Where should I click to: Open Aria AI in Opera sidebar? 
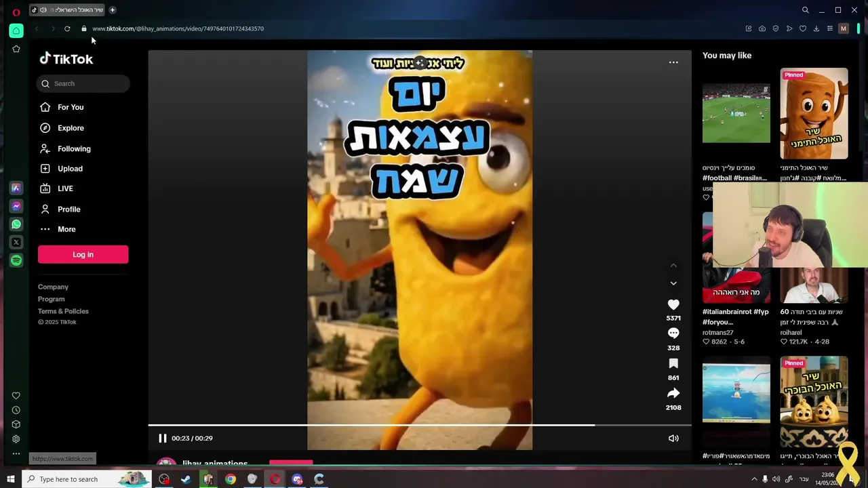coord(16,188)
